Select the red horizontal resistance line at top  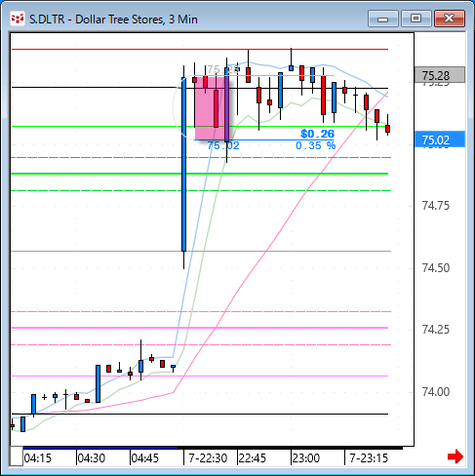pos(200,49)
